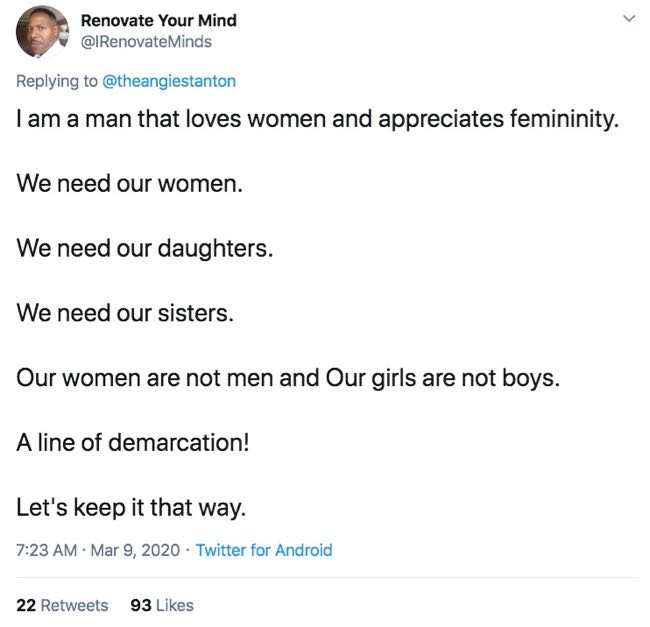This screenshot has height=627, width=650.
Task: Open the @theangiestanton mention link
Action: tap(169, 81)
